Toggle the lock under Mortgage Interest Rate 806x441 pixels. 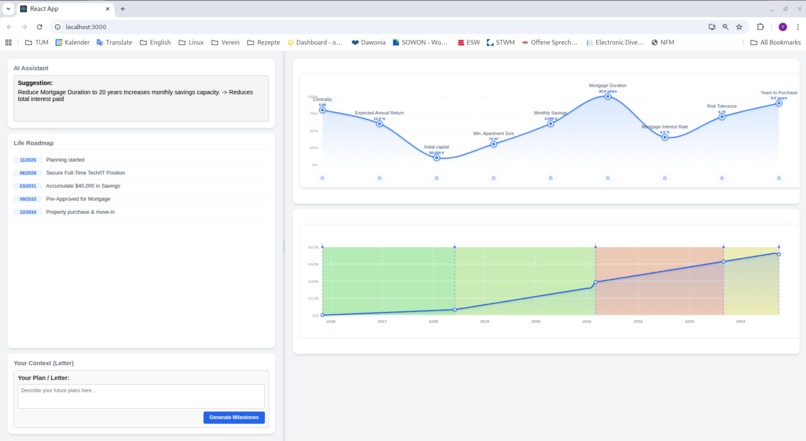pos(665,178)
